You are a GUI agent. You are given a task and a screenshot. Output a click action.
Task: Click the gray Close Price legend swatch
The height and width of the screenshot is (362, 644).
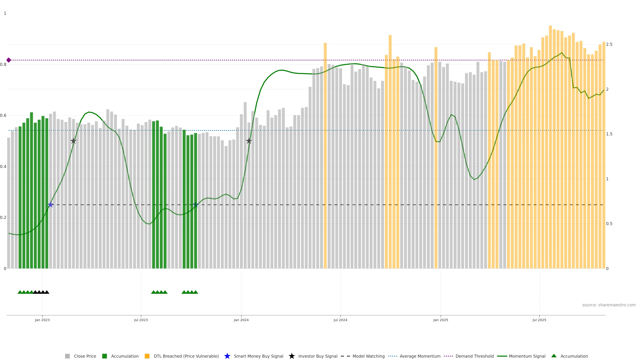pyautogui.click(x=67, y=356)
